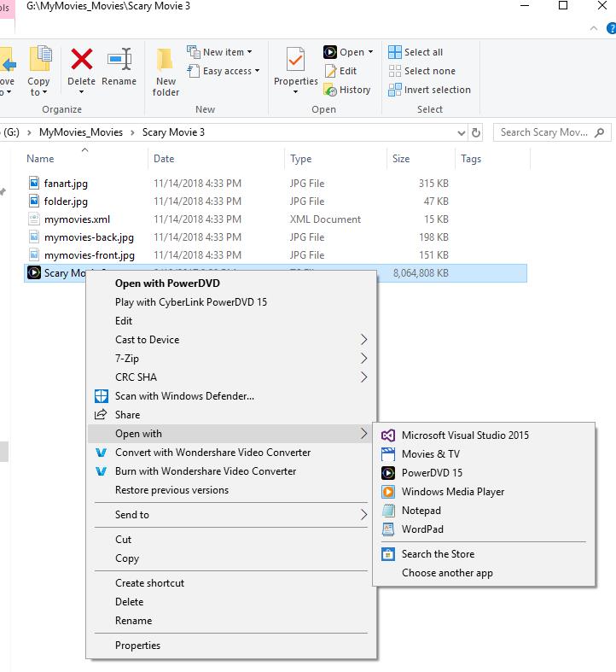Click the History icon in ribbon
This screenshot has height=672, width=616.
(x=330, y=90)
